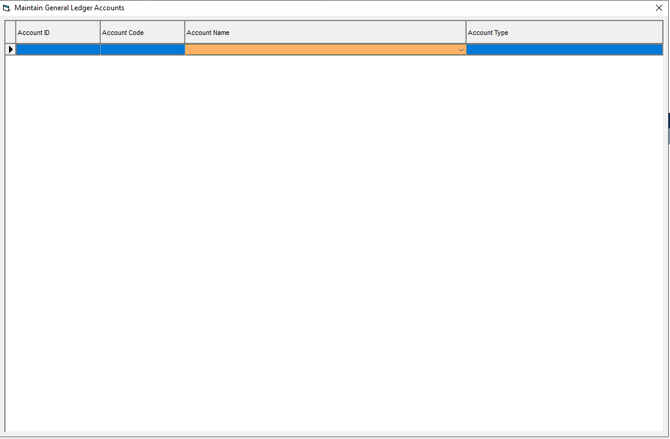Click the window icon in the title bar
This screenshot has height=439, width=670.
(6, 8)
